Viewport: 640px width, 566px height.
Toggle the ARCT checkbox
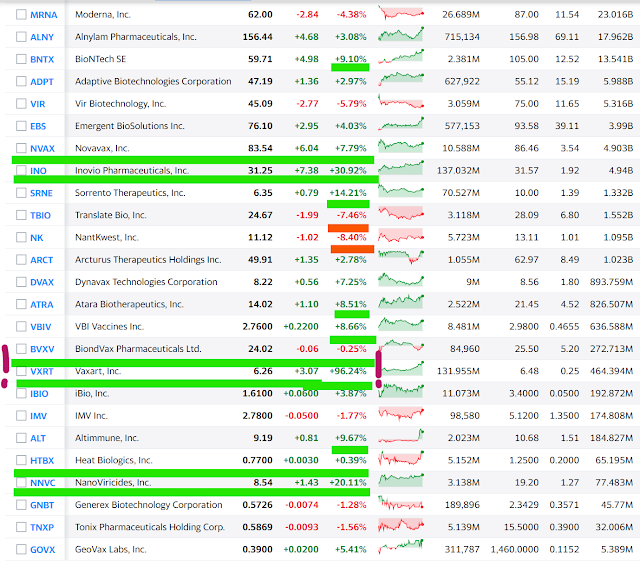pyautogui.click(x=21, y=260)
